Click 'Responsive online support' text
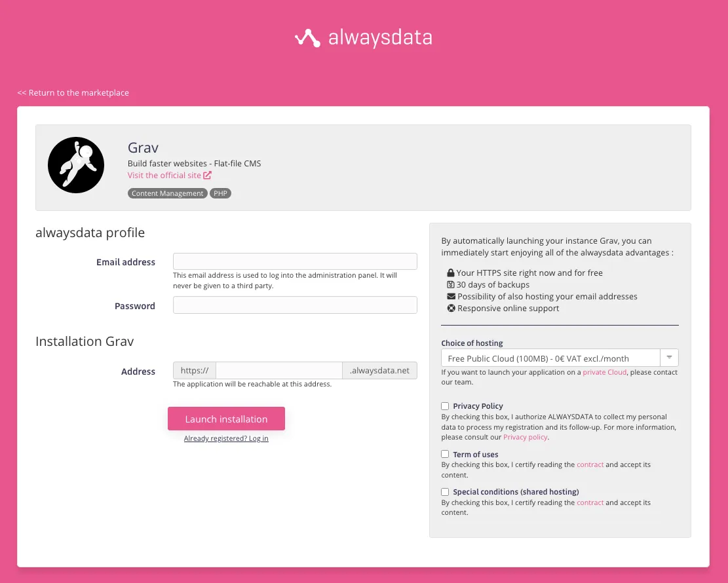728x583 pixels. [x=508, y=309]
